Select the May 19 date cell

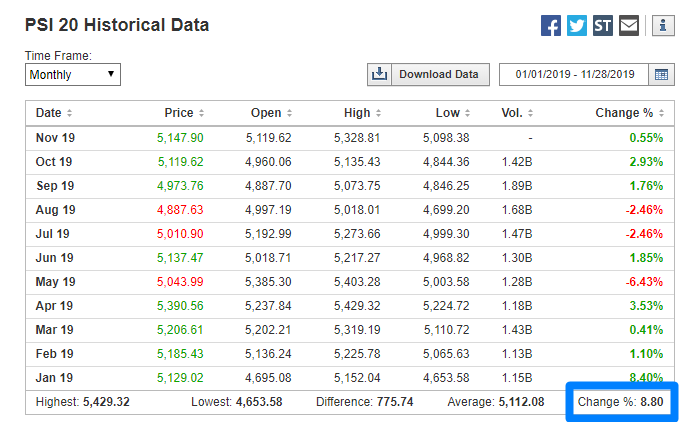click(56, 282)
